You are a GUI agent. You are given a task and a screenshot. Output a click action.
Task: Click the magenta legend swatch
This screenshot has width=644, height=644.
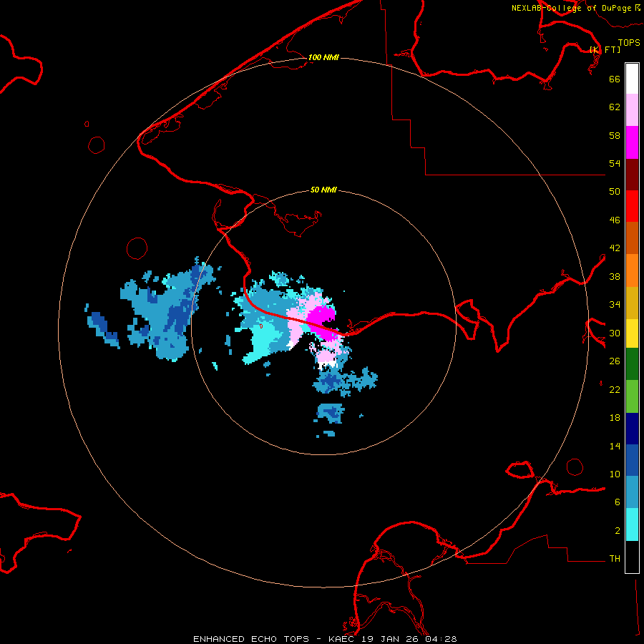(632, 142)
